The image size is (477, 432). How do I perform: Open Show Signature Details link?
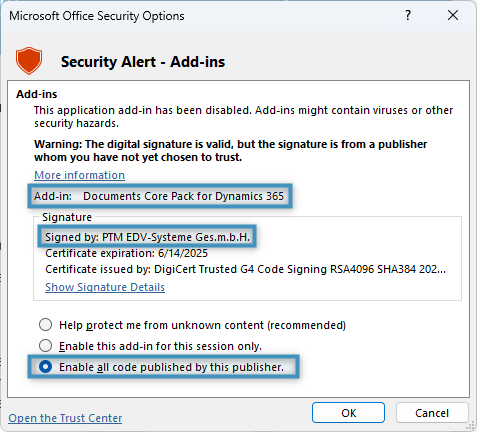(105, 287)
